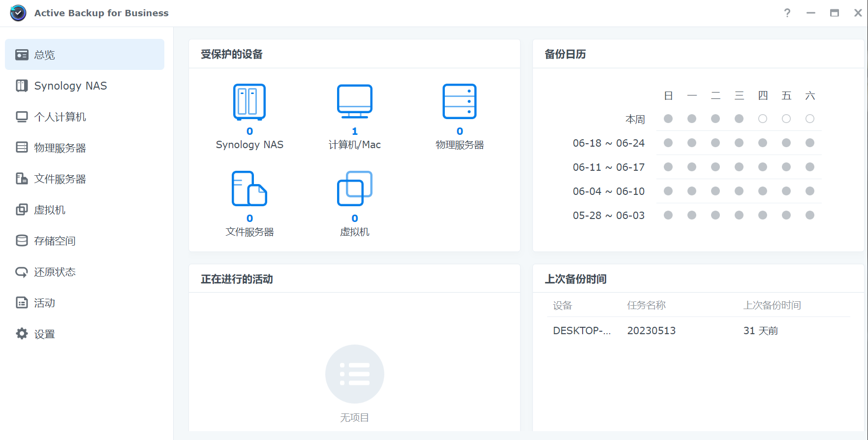Open 还原状态 sidebar label
The width and height of the screenshot is (868, 440).
click(55, 272)
